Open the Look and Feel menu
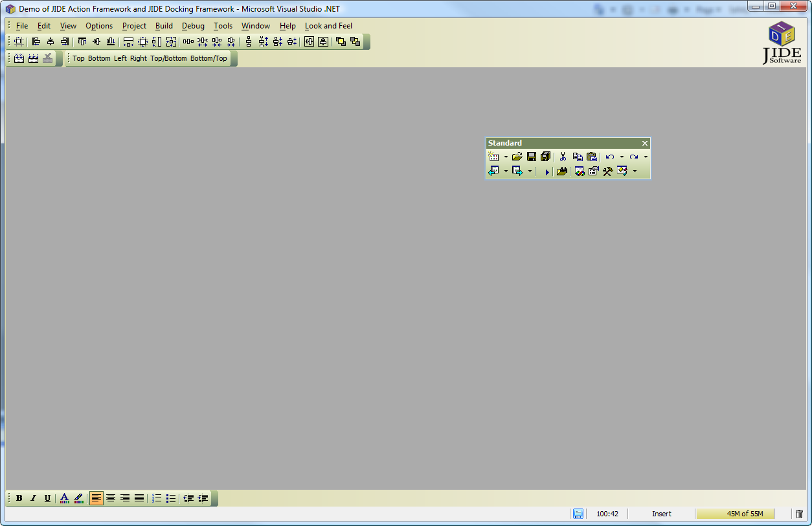Viewport: 812px width, 526px height. (328, 26)
